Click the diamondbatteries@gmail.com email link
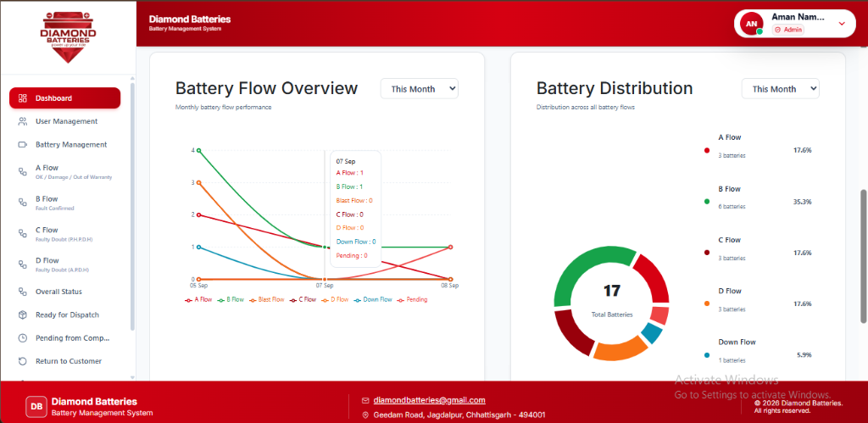Viewport: 868px width, 423px height. (430, 400)
